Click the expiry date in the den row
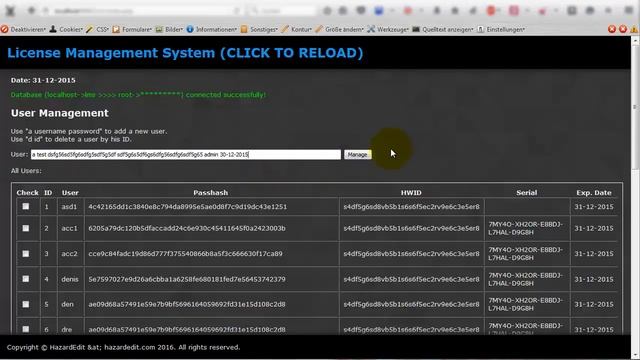 click(x=594, y=304)
